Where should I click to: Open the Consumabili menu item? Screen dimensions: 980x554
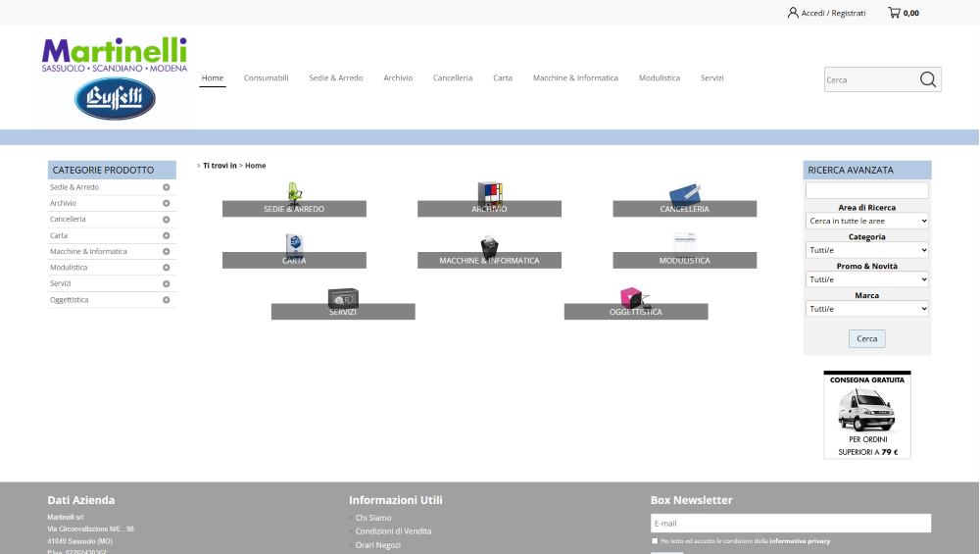[266, 78]
